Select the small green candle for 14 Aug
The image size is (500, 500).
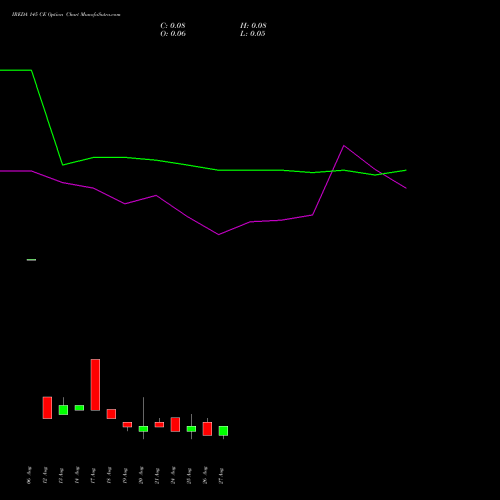[x=79, y=408]
